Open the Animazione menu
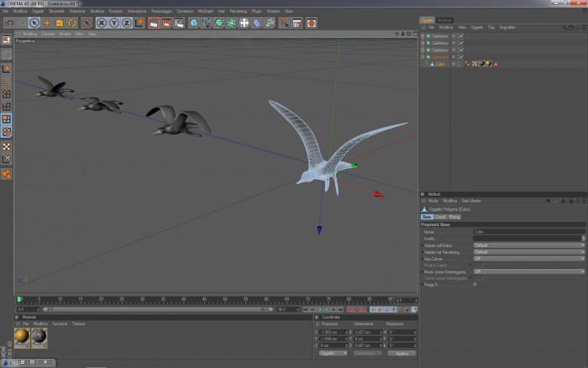Image resolution: width=588 pixels, height=368 pixels. [137, 11]
